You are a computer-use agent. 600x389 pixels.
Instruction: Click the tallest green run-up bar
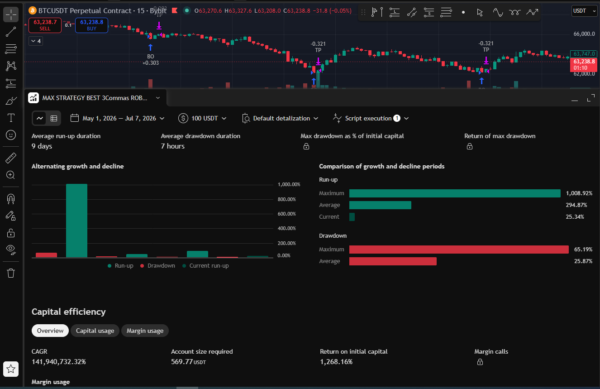tap(77, 221)
